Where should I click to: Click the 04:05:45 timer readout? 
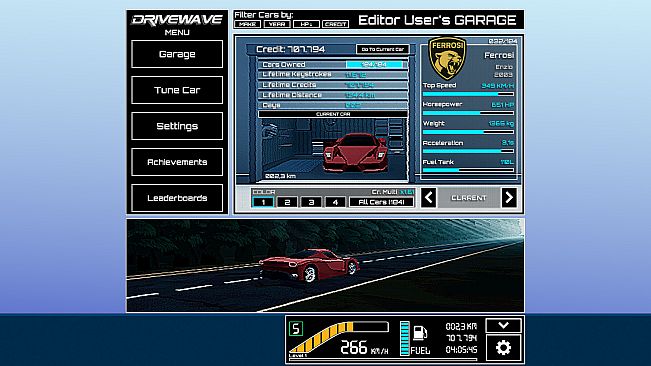[x=461, y=350]
